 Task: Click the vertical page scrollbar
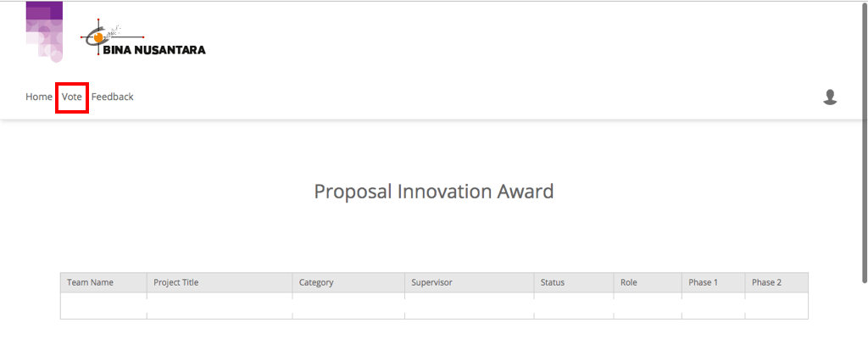(x=865, y=136)
